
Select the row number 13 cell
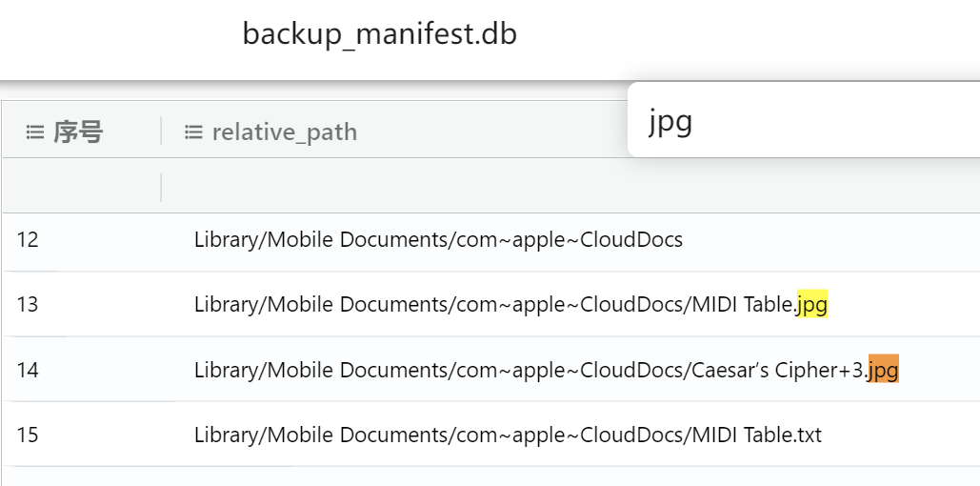click(28, 305)
